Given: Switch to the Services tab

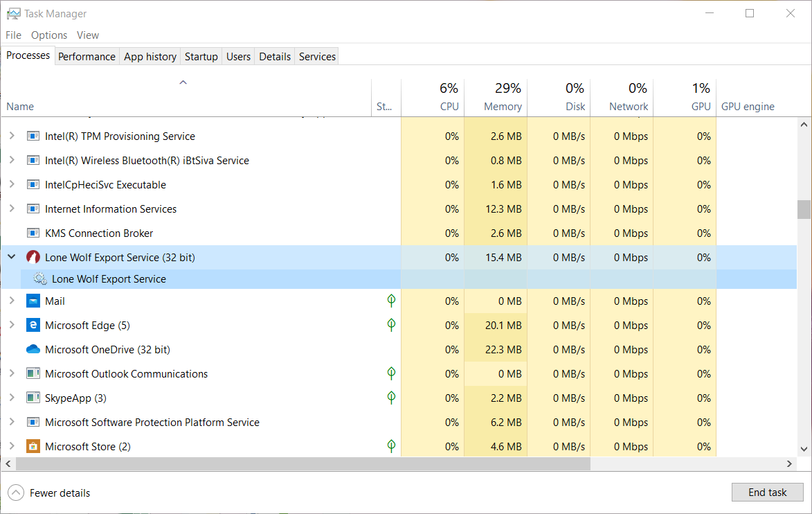Looking at the screenshot, I should pos(318,57).
